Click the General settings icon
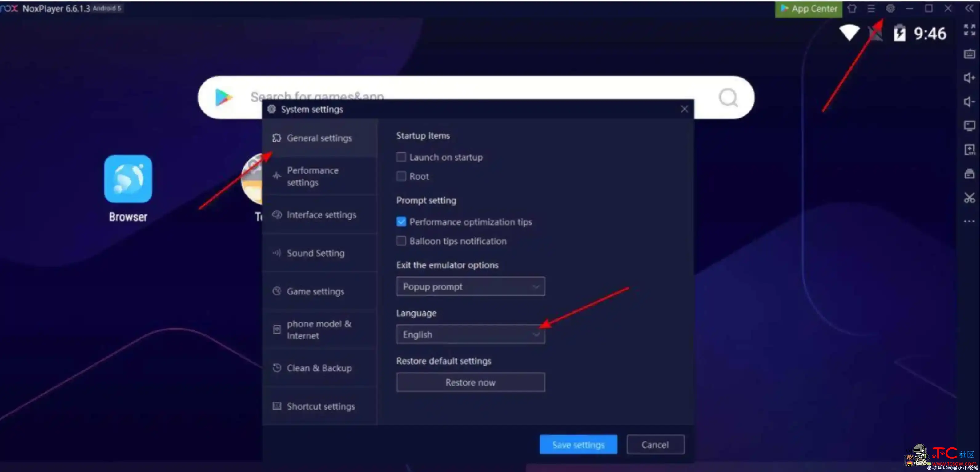The height and width of the screenshot is (472, 980). pyautogui.click(x=277, y=138)
